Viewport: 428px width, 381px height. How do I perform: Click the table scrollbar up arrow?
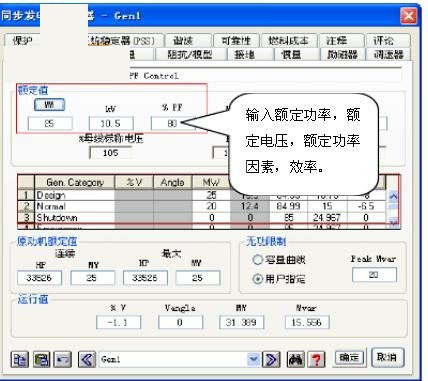(x=393, y=196)
